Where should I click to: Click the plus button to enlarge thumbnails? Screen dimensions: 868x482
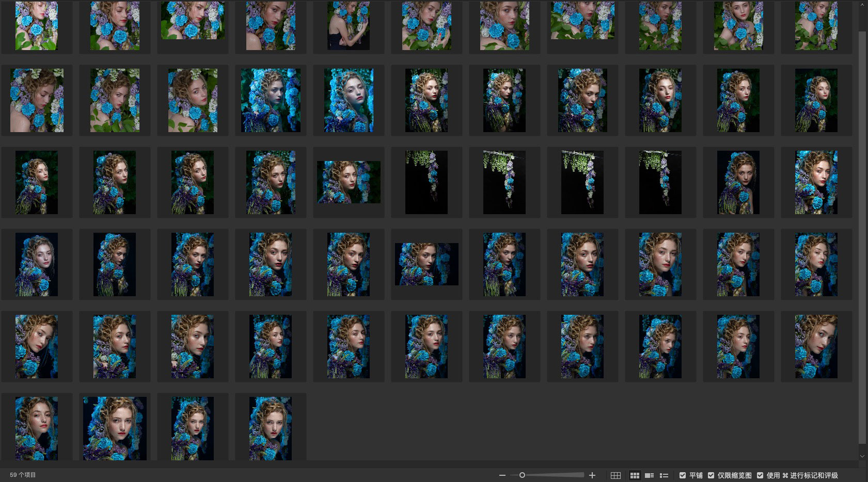592,475
